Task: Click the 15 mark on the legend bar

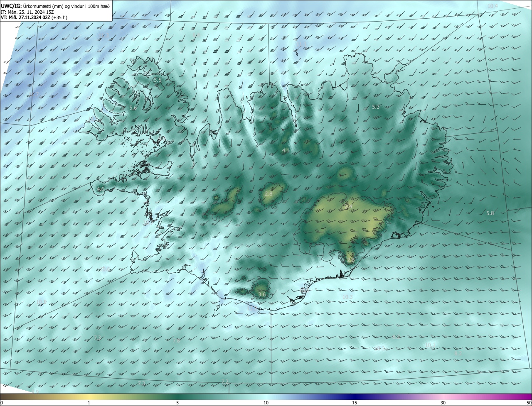Action: 355,403
